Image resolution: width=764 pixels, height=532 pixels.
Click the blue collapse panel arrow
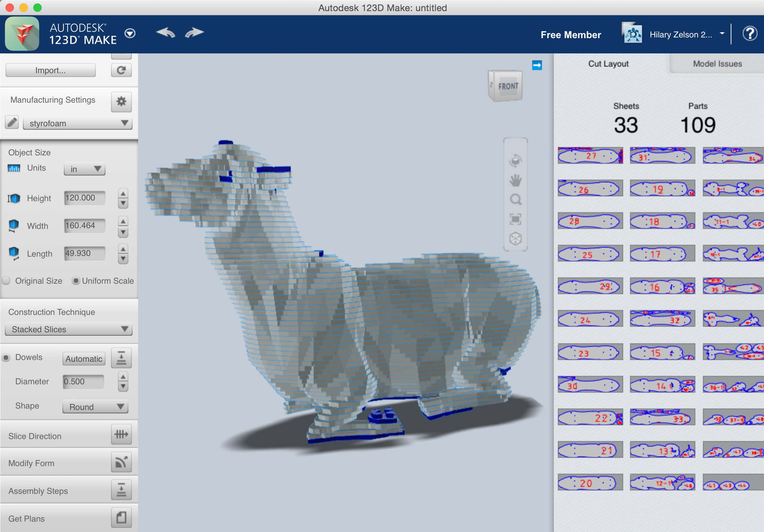[537, 65]
